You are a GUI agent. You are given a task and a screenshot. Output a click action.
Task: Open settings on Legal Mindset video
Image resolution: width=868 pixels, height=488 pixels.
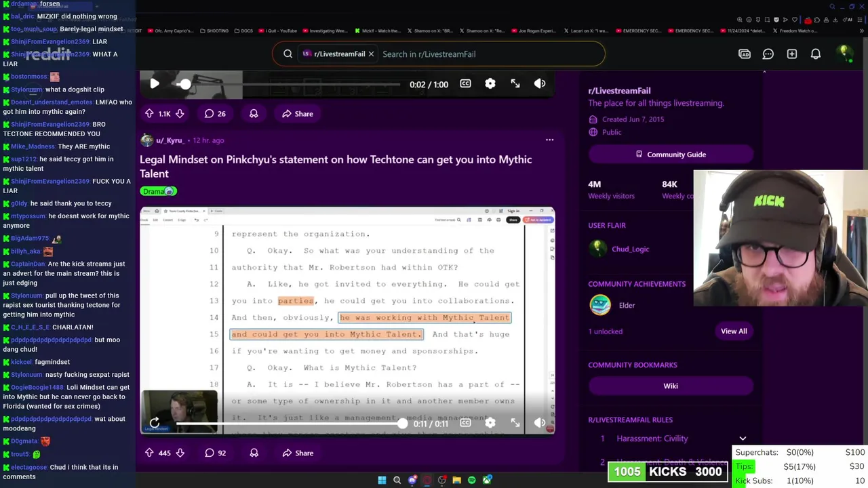click(490, 423)
